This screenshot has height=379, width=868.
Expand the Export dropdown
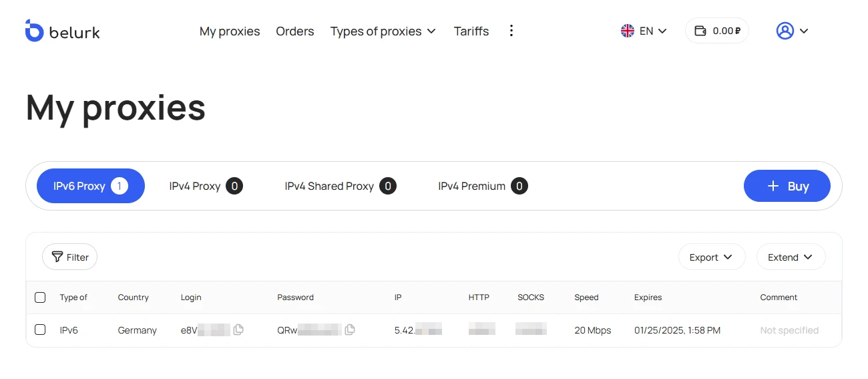[x=712, y=257]
